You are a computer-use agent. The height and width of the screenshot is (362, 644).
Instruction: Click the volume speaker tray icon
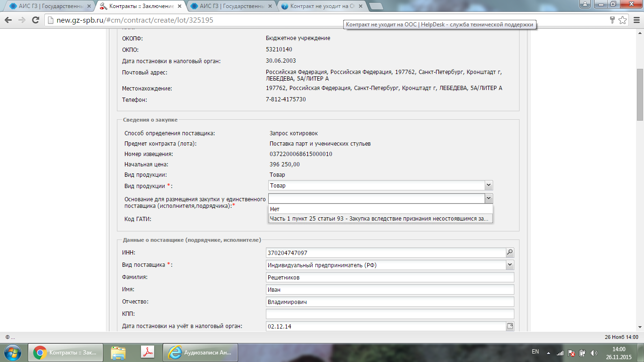point(594,353)
